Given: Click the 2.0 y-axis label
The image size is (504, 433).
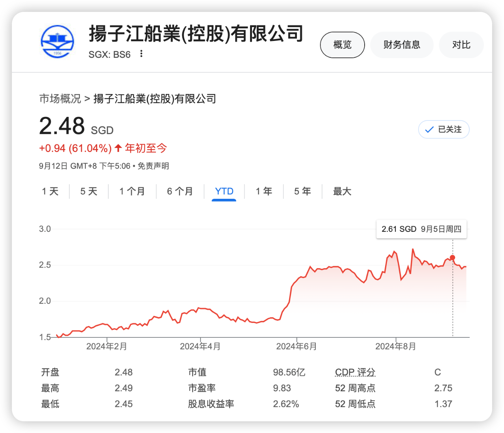Looking at the screenshot, I should [x=45, y=301].
